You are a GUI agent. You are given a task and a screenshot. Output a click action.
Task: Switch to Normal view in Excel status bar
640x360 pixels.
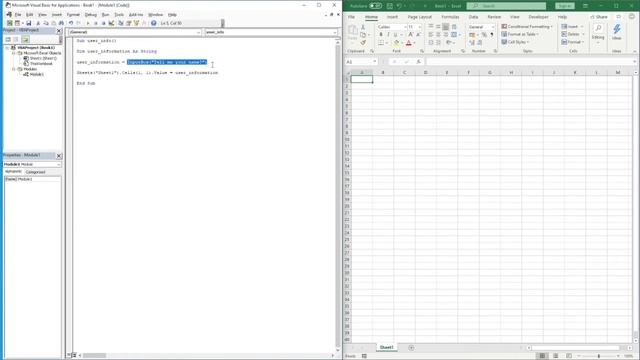coord(542,356)
